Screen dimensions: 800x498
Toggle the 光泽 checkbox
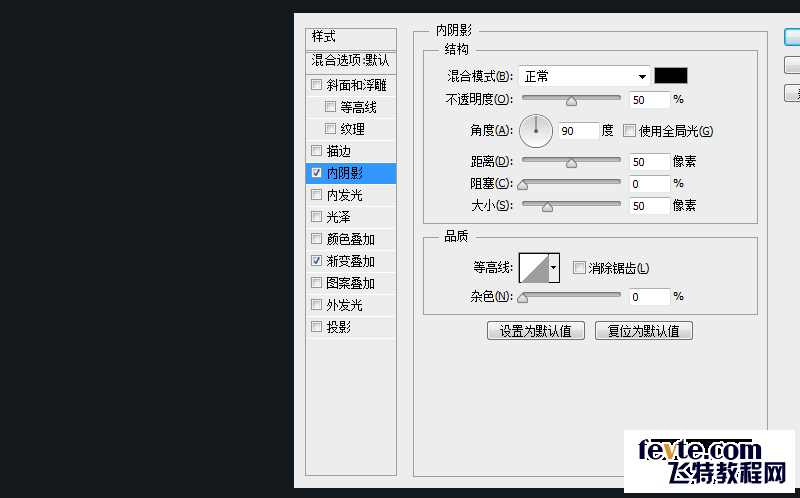[316, 216]
